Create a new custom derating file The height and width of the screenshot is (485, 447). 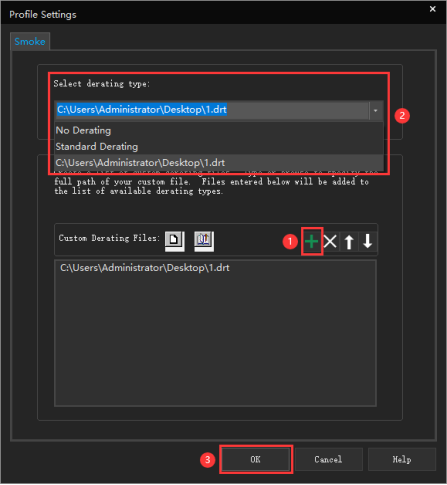[x=174, y=241]
